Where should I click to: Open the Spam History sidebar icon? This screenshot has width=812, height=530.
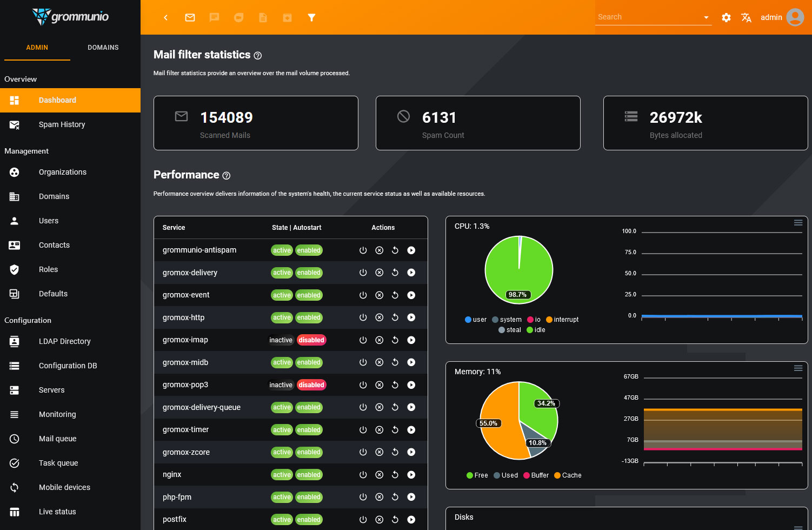14,124
